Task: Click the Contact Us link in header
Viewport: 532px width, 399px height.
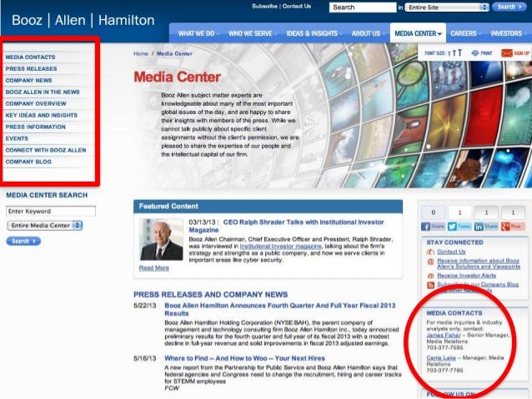Action: [x=297, y=6]
